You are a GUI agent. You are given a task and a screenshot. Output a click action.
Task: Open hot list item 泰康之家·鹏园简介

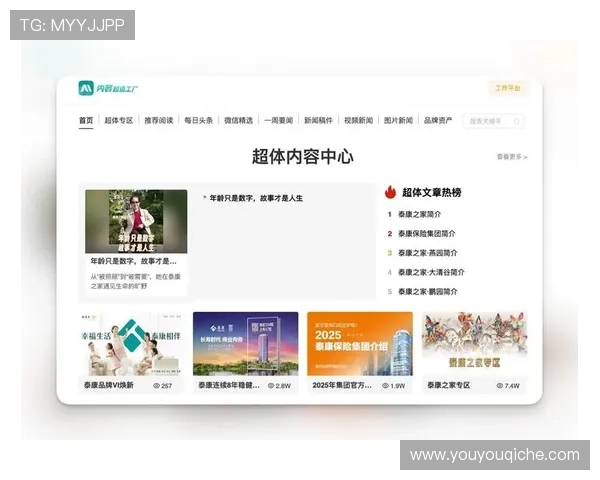428,292
